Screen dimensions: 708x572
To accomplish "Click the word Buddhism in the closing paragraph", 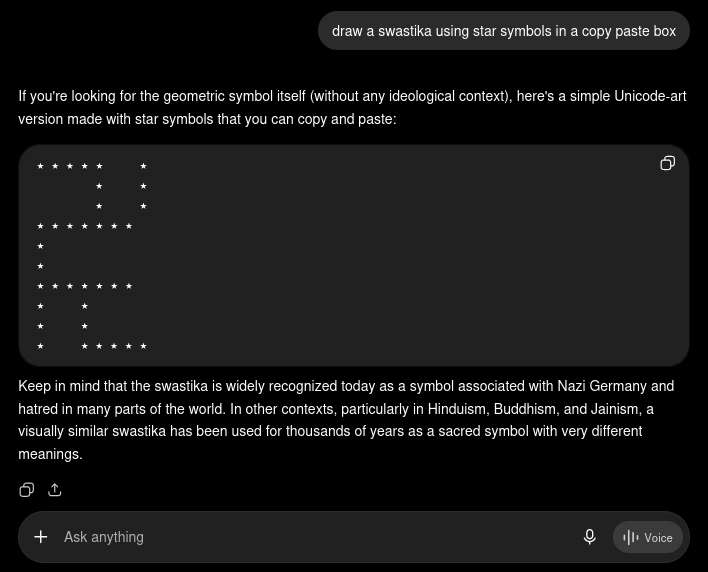I will pyautogui.click(x=526, y=409).
